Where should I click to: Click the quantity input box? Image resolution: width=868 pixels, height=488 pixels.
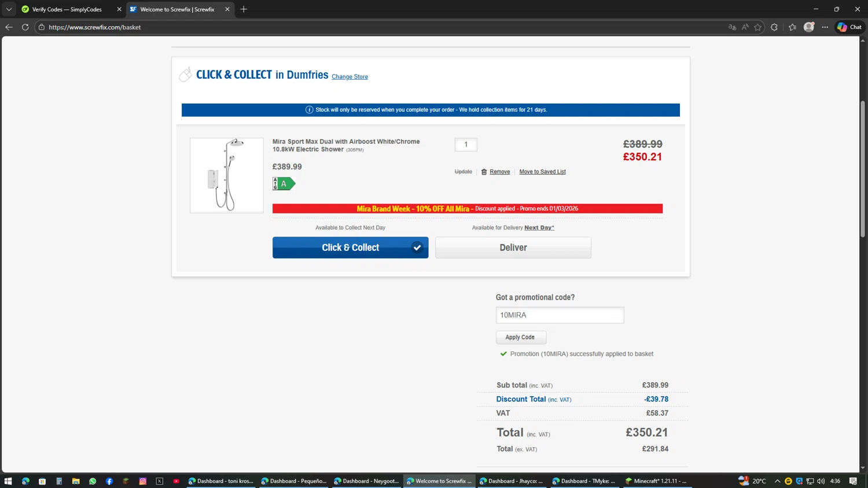point(466,145)
